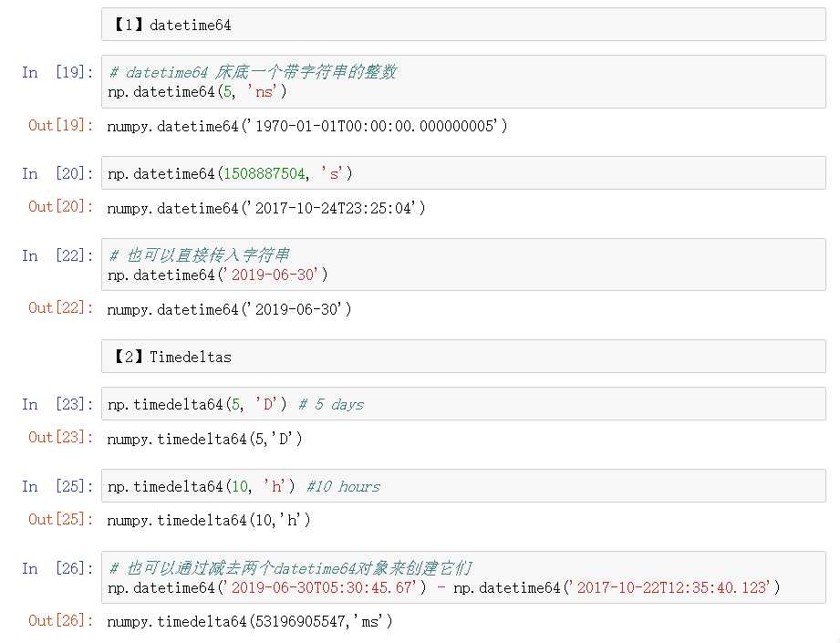Edit the np.timedelta64(10, 'h') cell
This screenshot has height=643, width=840.
click(463, 486)
